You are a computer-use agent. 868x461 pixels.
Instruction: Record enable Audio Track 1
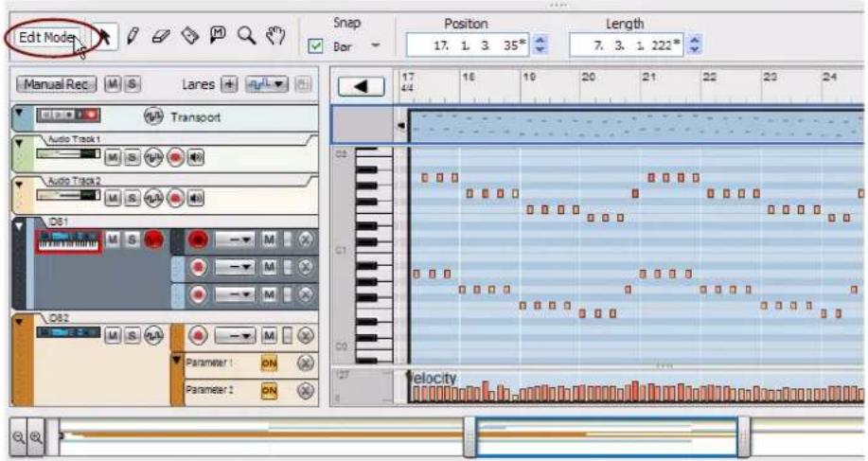[x=175, y=158]
